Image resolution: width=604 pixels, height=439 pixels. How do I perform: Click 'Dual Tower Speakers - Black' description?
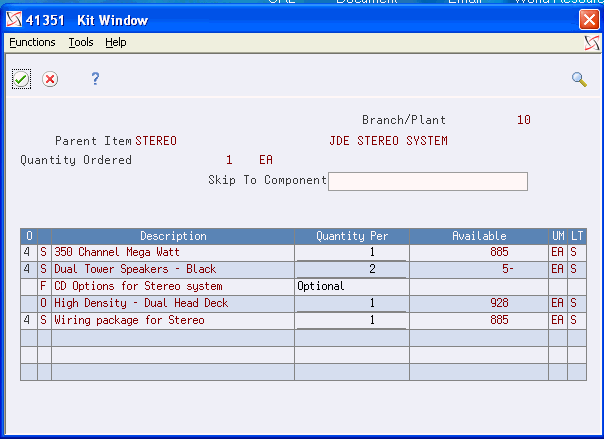[135, 270]
